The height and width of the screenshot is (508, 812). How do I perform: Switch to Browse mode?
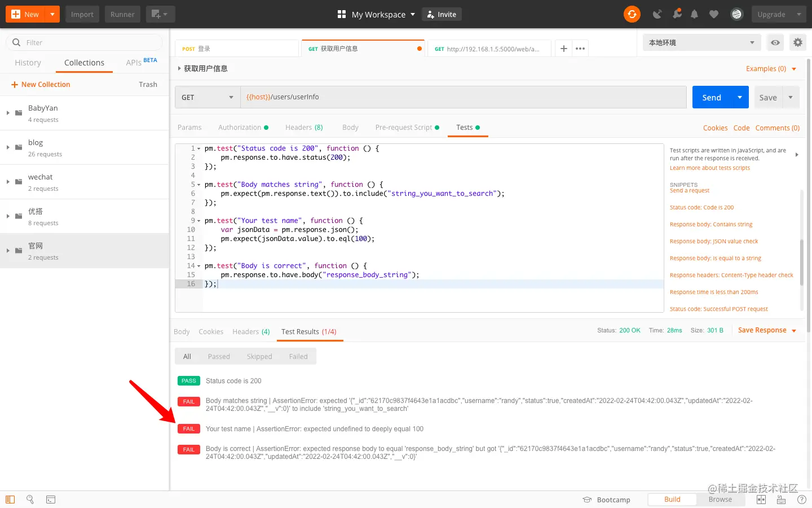[x=720, y=500]
